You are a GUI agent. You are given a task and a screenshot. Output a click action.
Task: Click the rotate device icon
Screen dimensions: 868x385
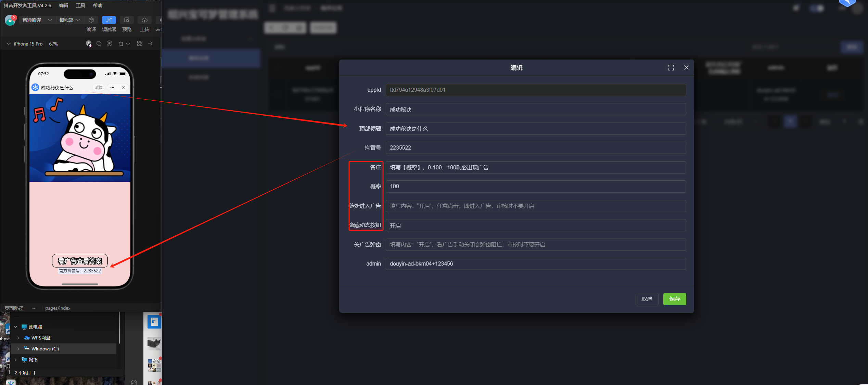pyautogui.click(x=121, y=44)
